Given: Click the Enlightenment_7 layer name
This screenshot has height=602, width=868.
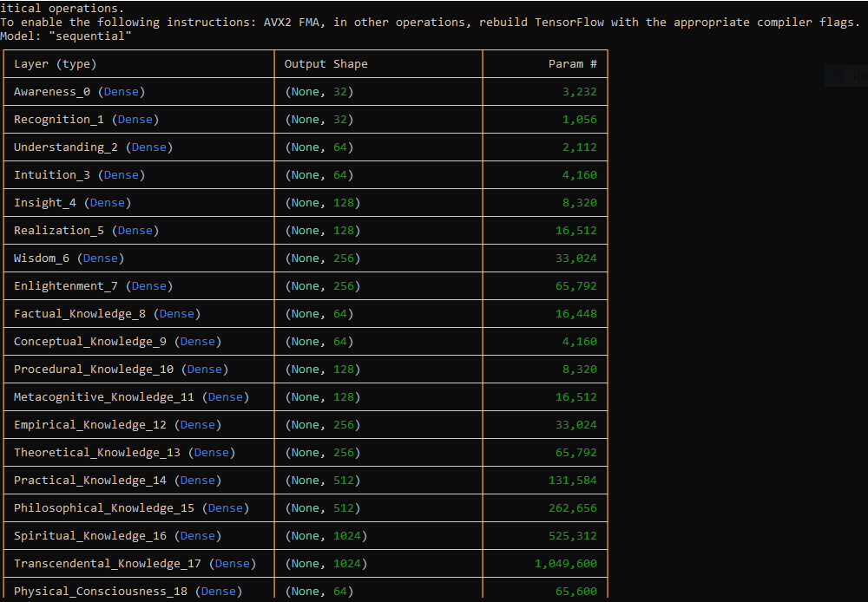Looking at the screenshot, I should (66, 286).
